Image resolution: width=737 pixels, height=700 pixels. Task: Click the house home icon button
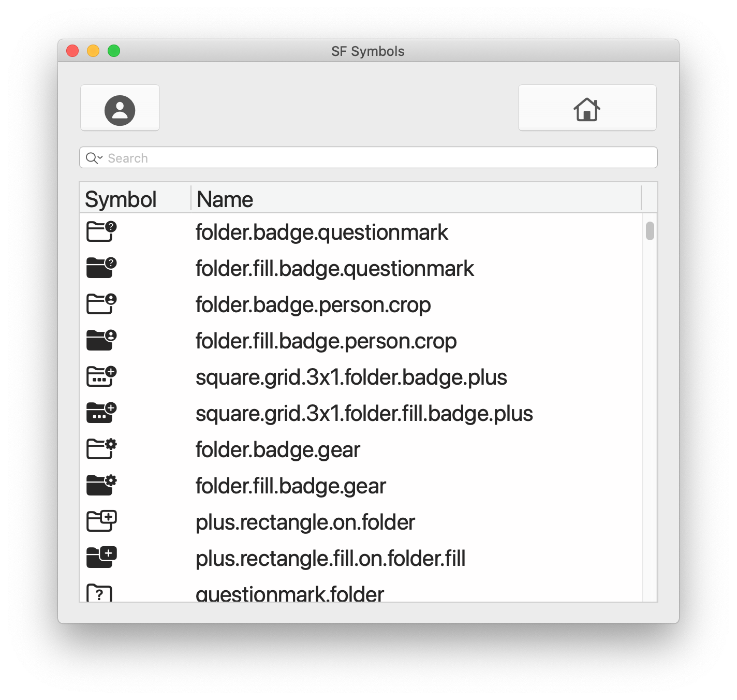587,108
